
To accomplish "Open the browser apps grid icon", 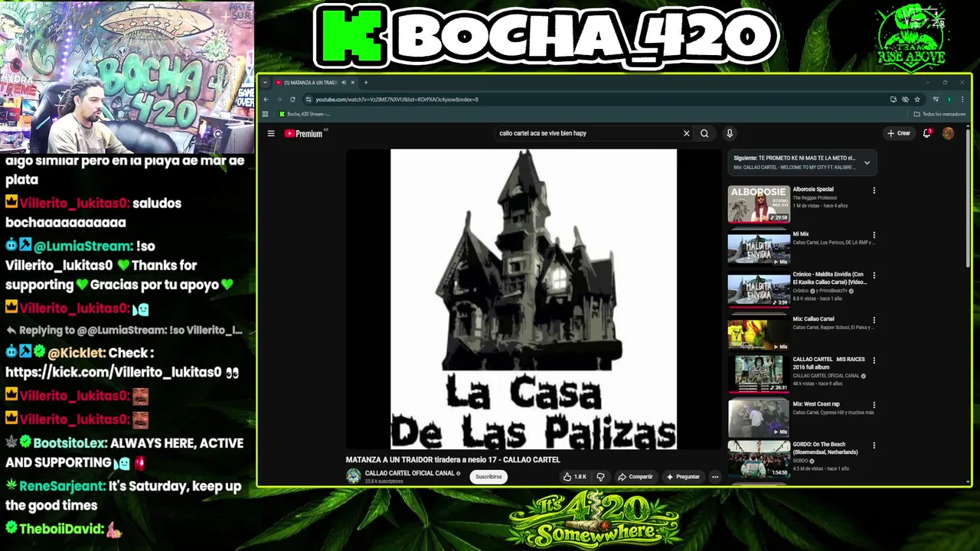I will click(x=266, y=114).
